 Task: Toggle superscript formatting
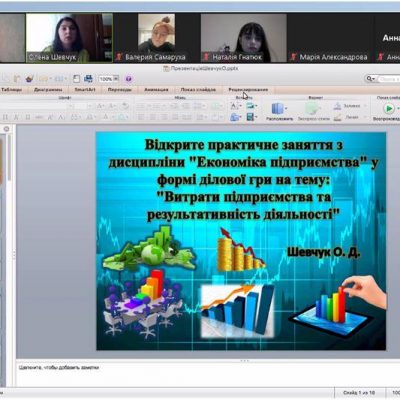pyautogui.click(x=50, y=117)
